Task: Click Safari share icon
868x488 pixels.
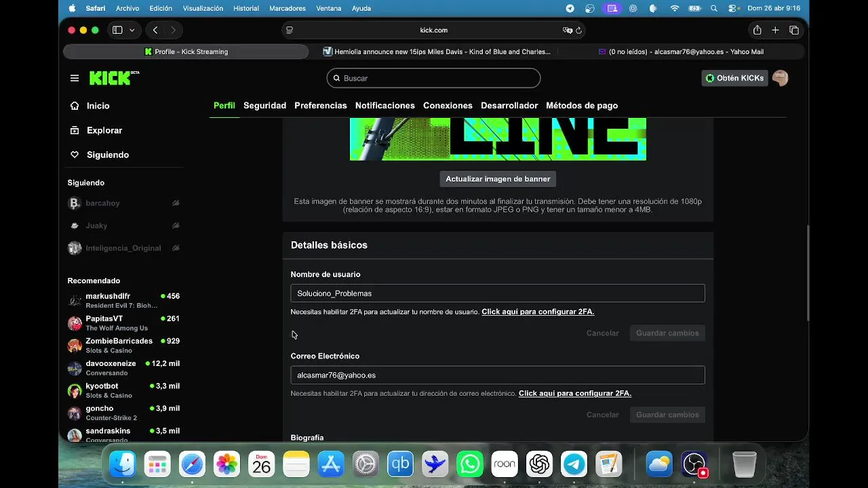Action: (x=757, y=30)
